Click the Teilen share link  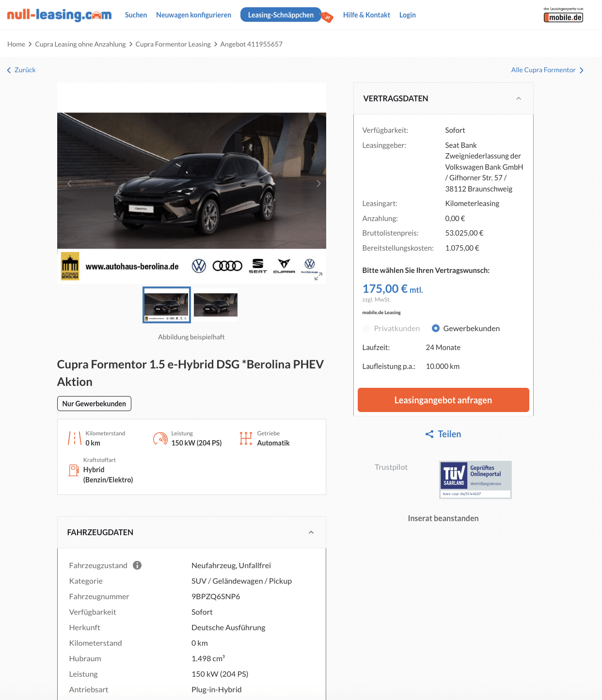(x=449, y=434)
